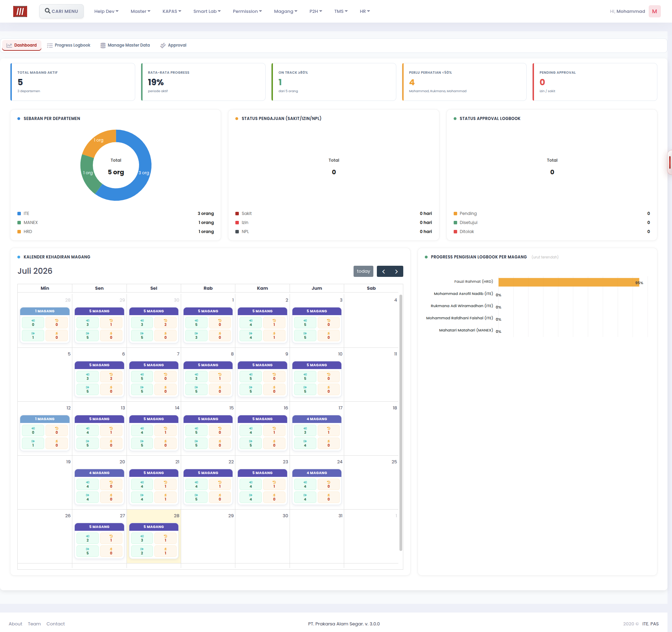
Task: Click the Progress Logbook list icon
Action: click(50, 45)
